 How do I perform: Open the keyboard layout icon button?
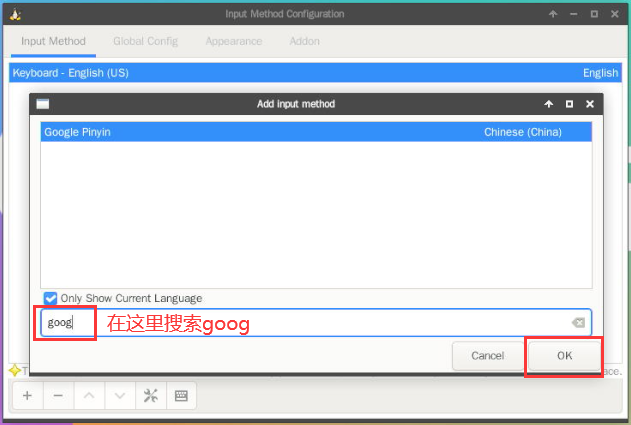point(181,396)
